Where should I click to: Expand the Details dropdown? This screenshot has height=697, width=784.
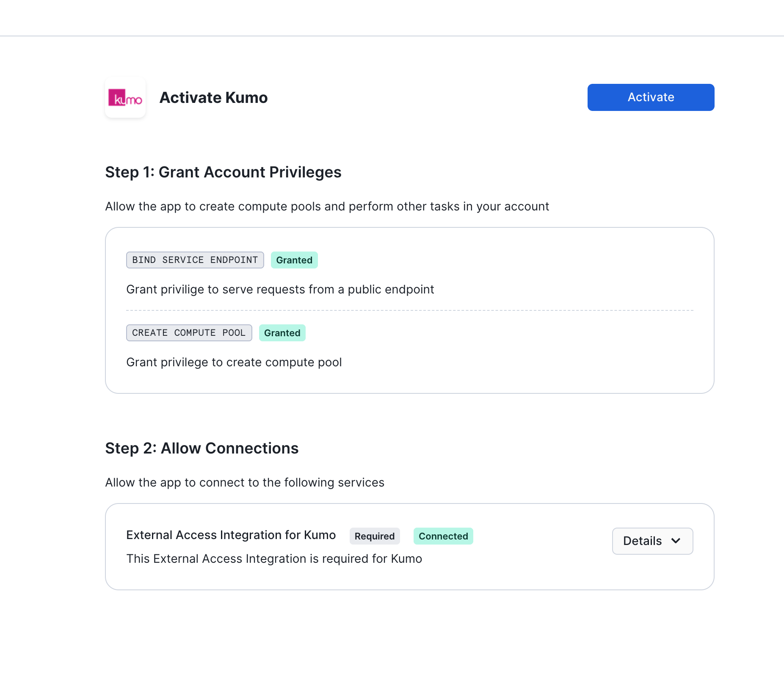(652, 541)
